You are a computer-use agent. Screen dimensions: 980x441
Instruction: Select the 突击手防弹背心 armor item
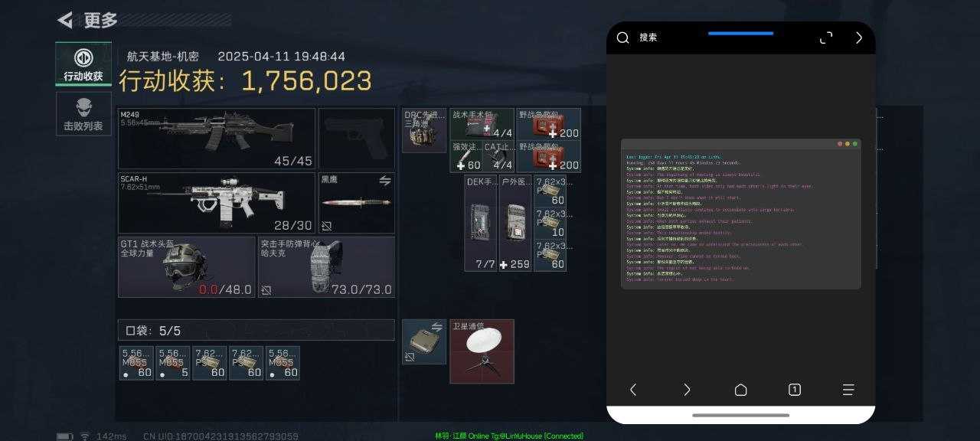(327, 267)
